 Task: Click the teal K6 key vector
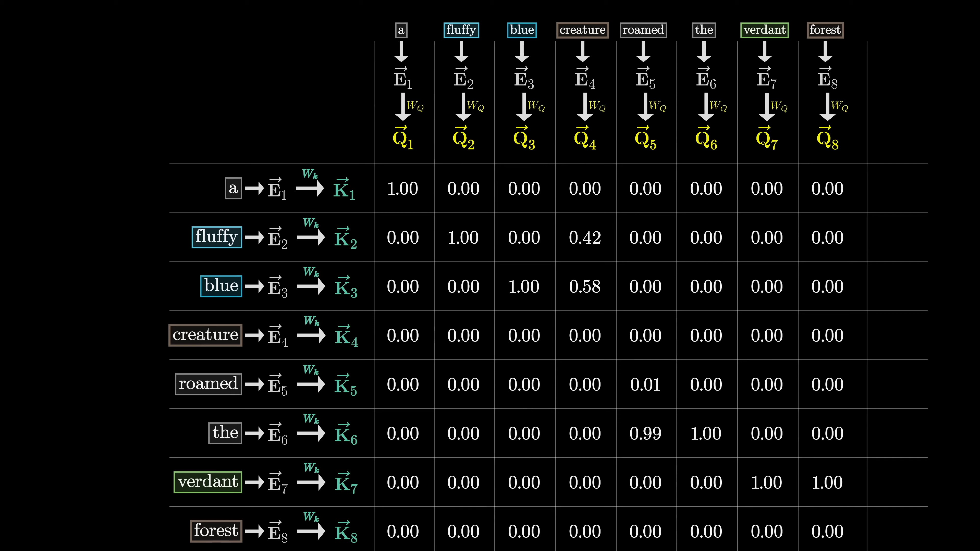(x=346, y=435)
